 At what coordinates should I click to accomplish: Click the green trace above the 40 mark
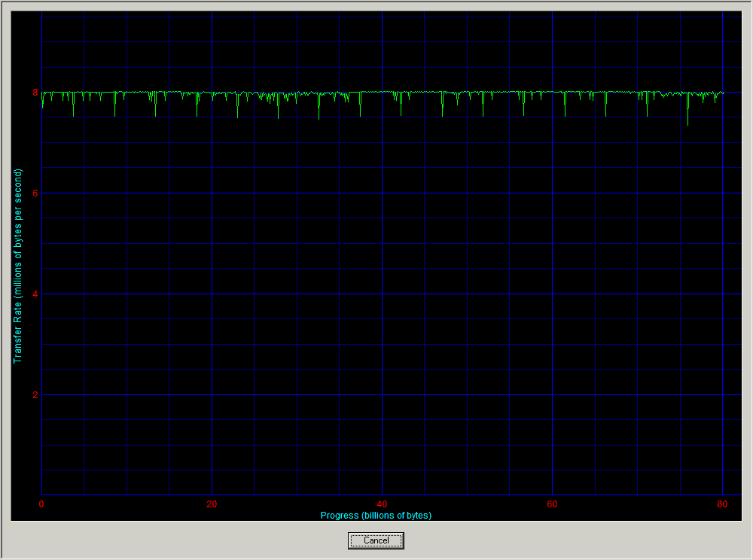coord(382,92)
